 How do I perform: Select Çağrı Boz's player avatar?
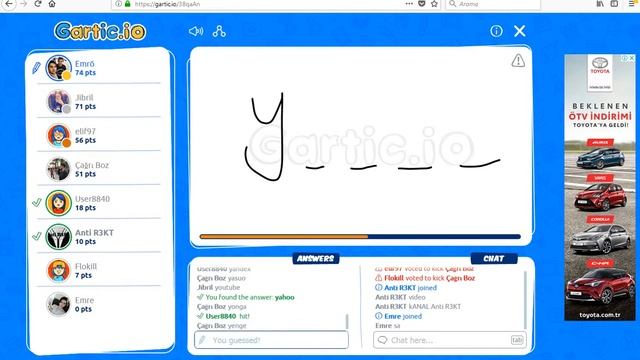pos(58,169)
